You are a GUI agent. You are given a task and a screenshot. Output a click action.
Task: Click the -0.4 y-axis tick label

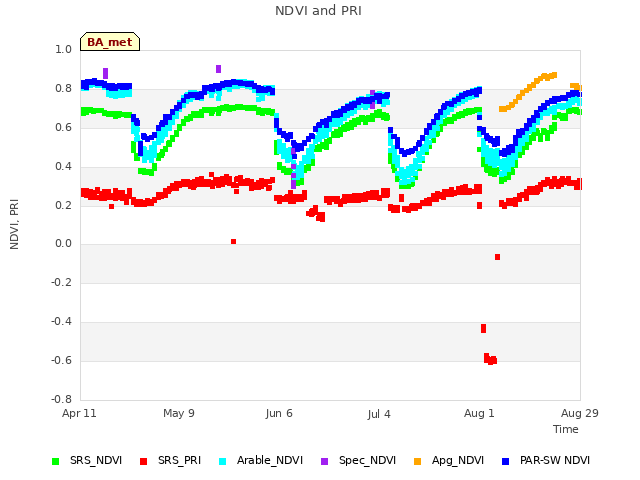click(61, 322)
